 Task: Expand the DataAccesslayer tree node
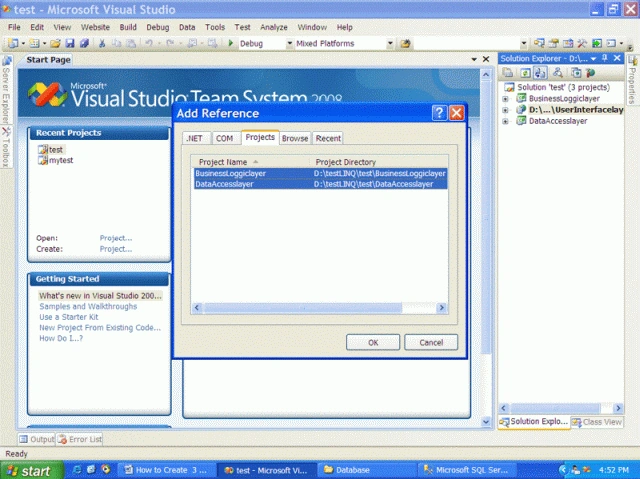click(505, 121)
